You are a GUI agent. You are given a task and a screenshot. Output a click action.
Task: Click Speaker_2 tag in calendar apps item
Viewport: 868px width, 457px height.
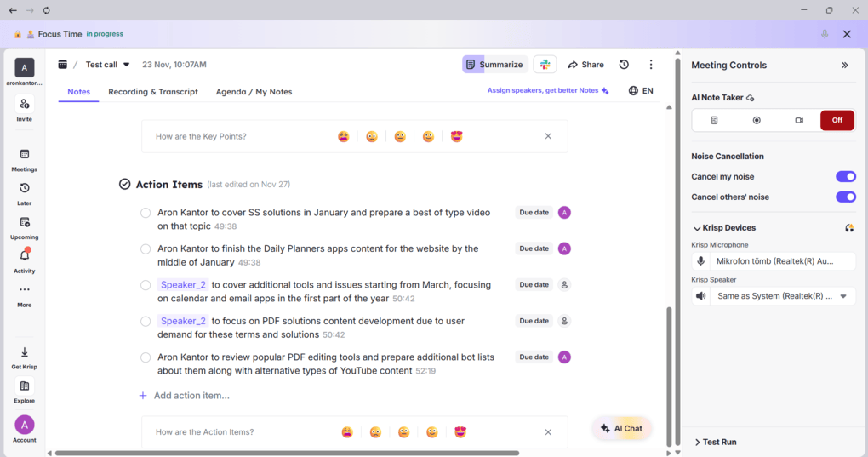(183, 285)
